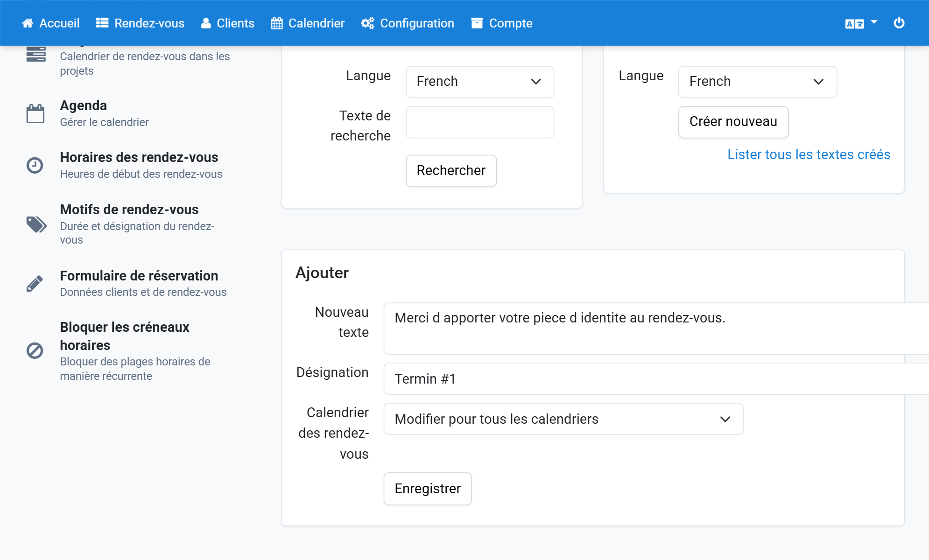Click the Enregistrer button
929x560 pixels.
coord(428,489)
